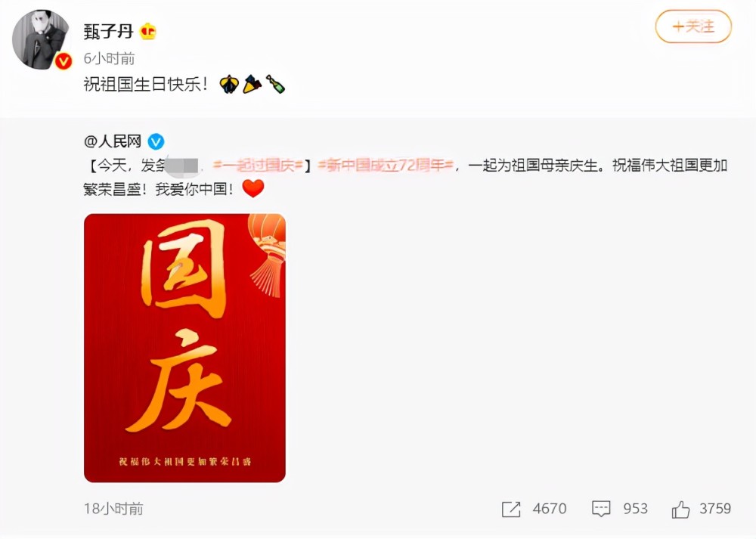The image size is (756, 539).
Task: Click the comment bubble icon
Action: tap(601, 509)
